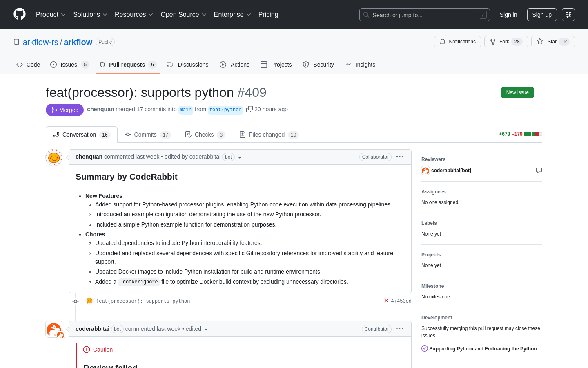Viewport: 588px width, 368px height.
Task: Open the Pricing page
Action: [268, 14]
